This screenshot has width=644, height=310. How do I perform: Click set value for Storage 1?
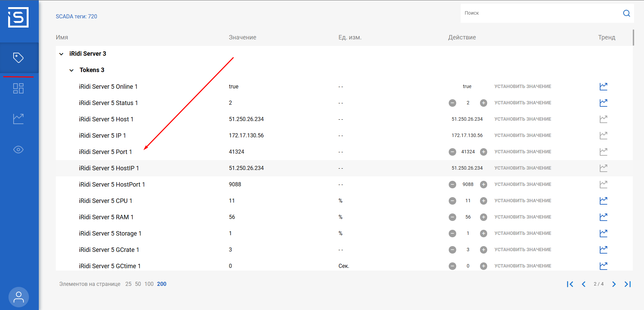pyautogui.click(x=523, y=234)
